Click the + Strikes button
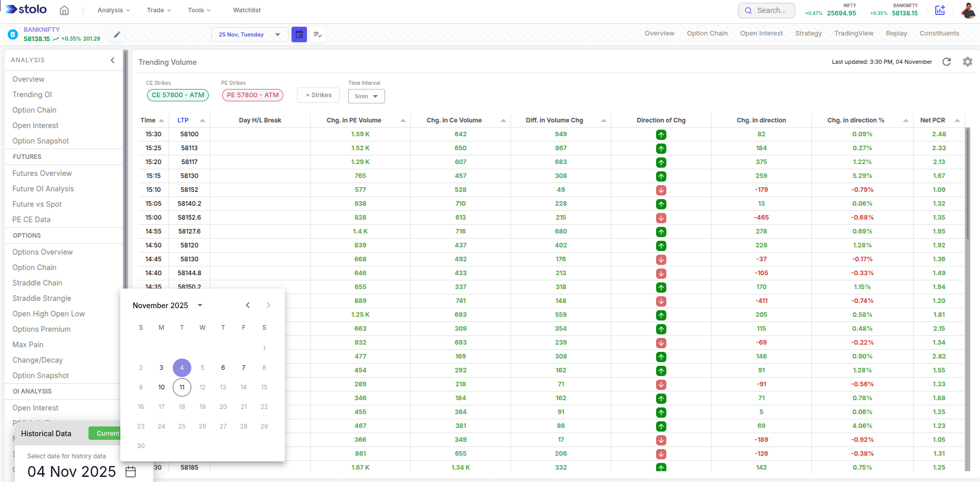The height and width of the screenshot is (482, 980). pyautogui.click(x=318, y=95)
